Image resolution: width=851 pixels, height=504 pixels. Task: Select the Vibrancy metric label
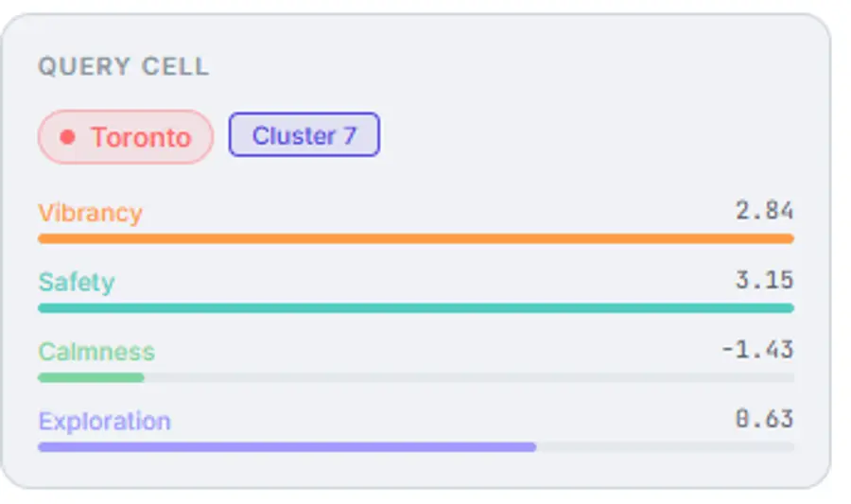pyautogui.click(x=90, y=213)
